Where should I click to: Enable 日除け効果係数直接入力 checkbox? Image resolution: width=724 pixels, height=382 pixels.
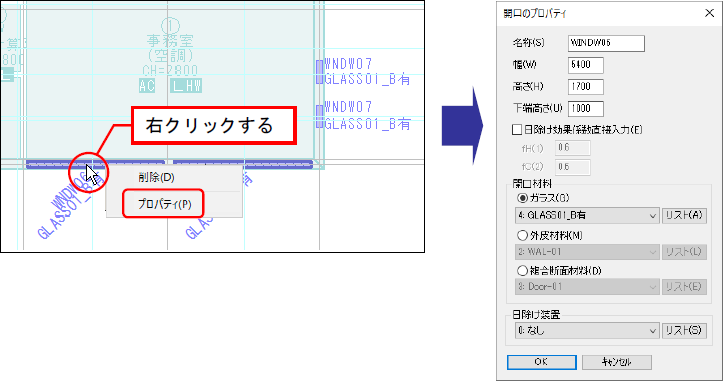tap(517, 130)
